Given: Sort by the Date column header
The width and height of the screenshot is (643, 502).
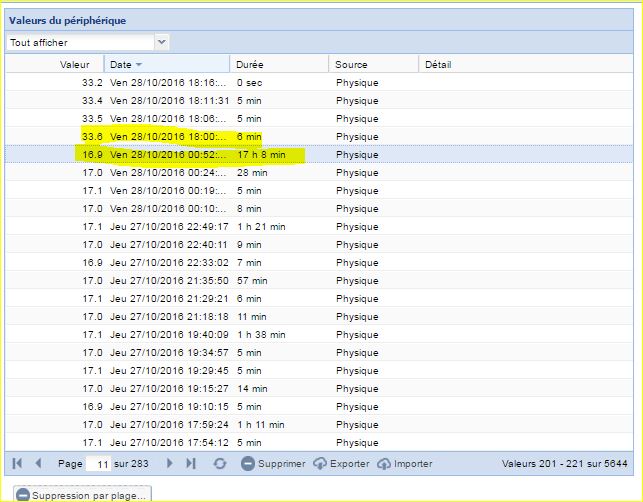Looking at the screenshot, I should coord(166,64).
